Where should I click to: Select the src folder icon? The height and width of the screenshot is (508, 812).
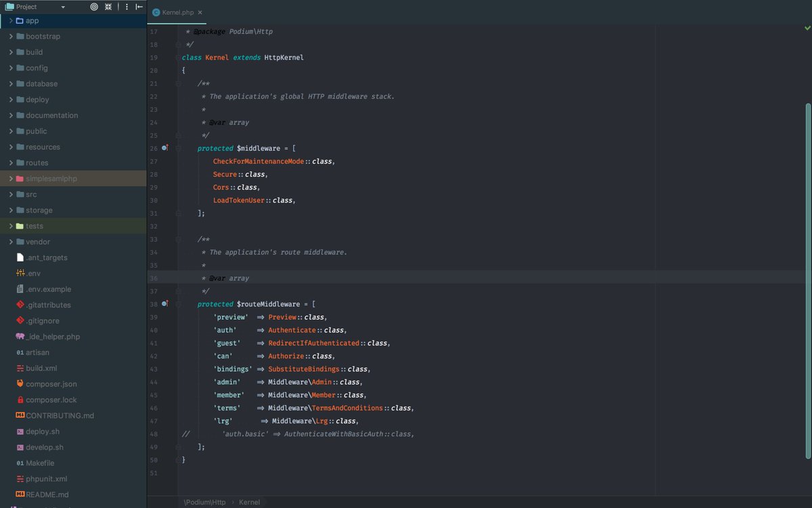point(20,194)
